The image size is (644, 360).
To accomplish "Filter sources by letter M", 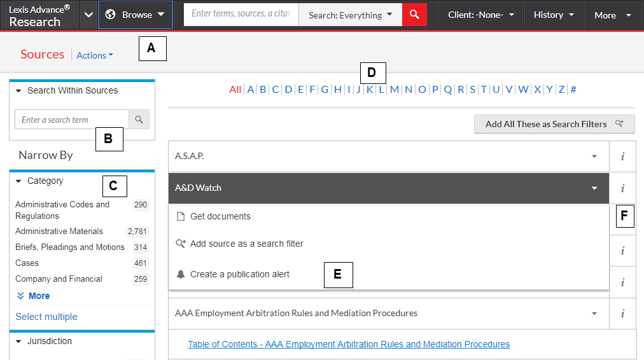I will 395,90.
